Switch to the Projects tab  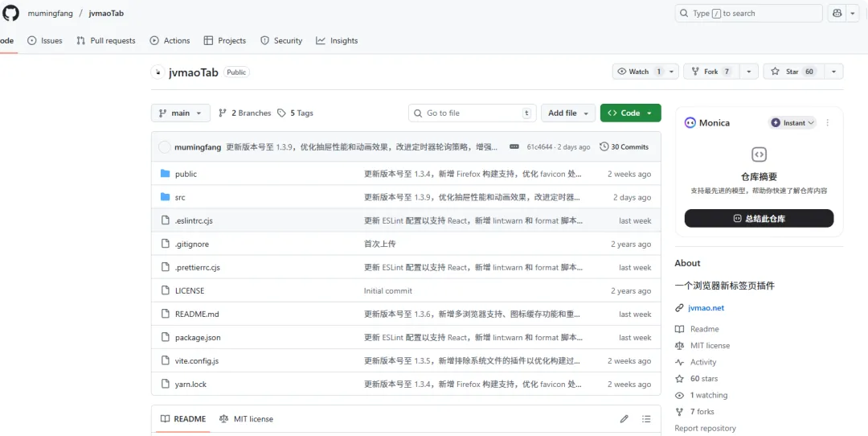tap(225, 40)
